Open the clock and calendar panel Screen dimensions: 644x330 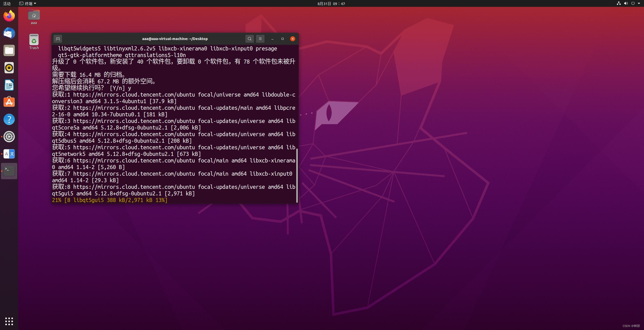(331, 4)
